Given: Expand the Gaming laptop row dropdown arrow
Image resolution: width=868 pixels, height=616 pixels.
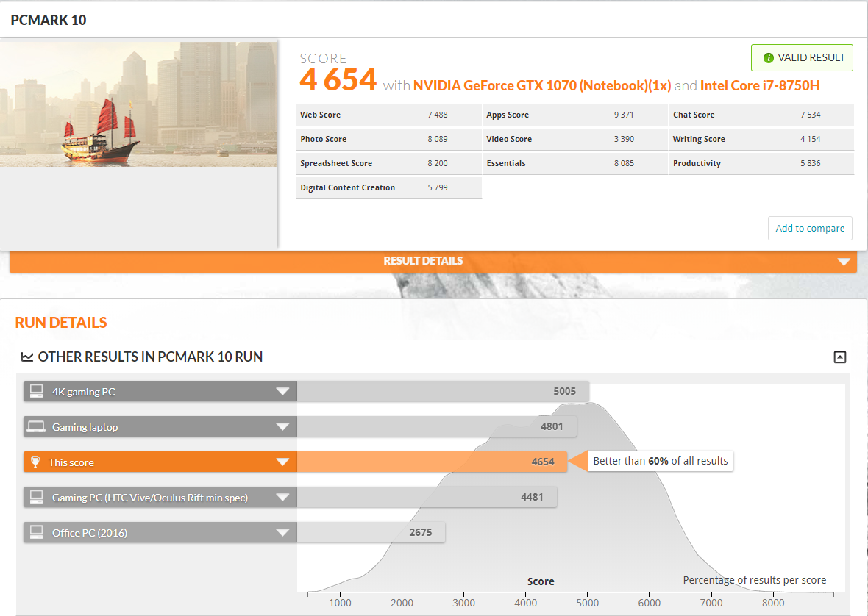Looking at the screenshot, I should tap(282, 427).
